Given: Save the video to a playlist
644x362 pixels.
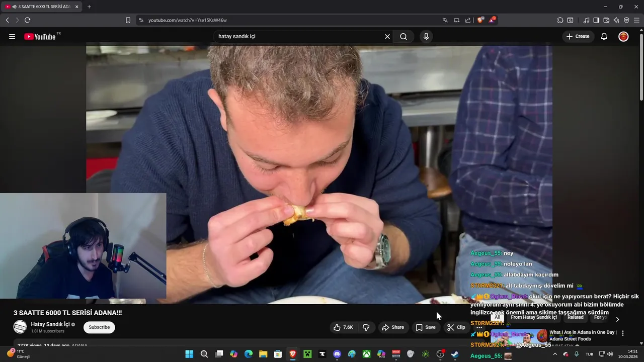Looking at the screenshot, I should tap(426, 327).
